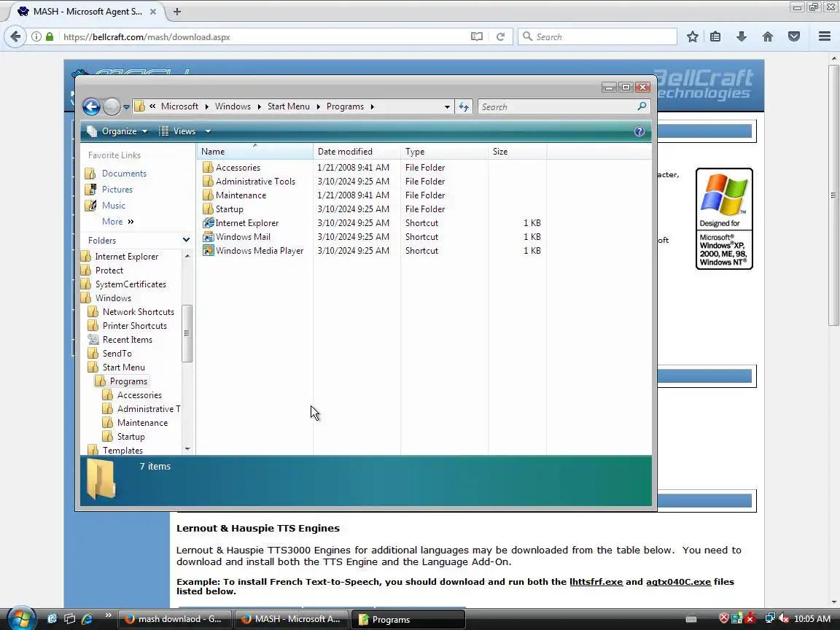Image resolution: width=840 pixels, height=630 pixels.
Task: Expand More in Favorite Links
Action: [x=118, y=222]
